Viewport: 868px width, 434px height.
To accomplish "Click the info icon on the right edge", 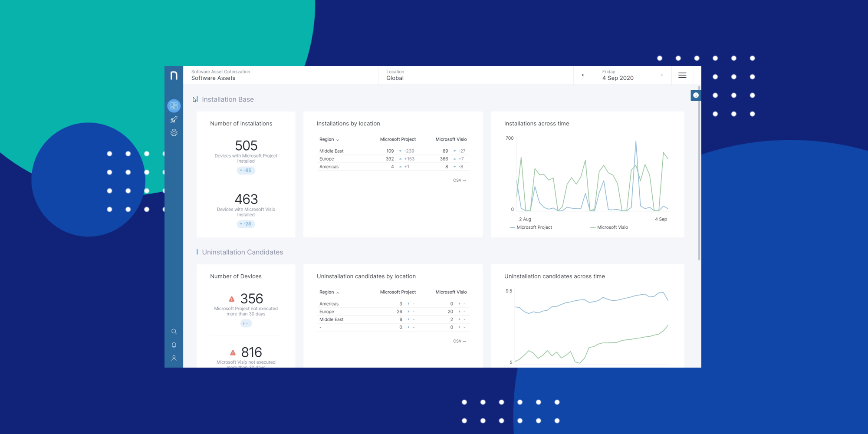I will tap(696, 95).
